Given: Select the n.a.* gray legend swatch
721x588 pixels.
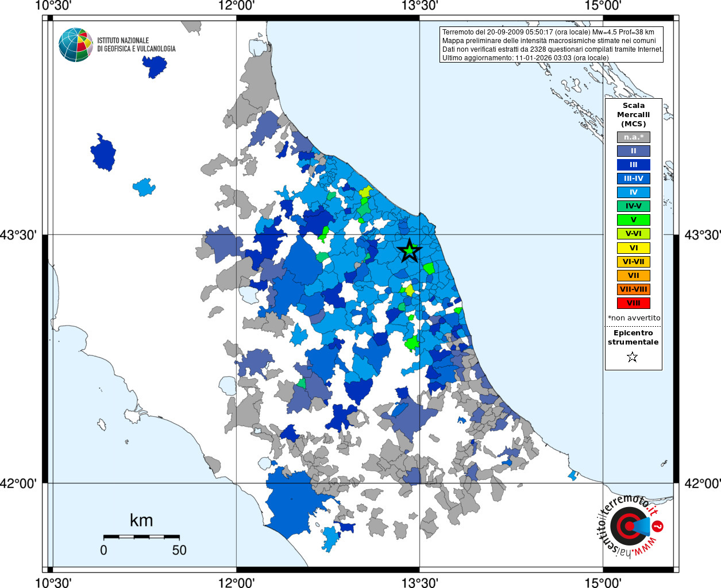Looking at the screenshot, I should [634, 137].
